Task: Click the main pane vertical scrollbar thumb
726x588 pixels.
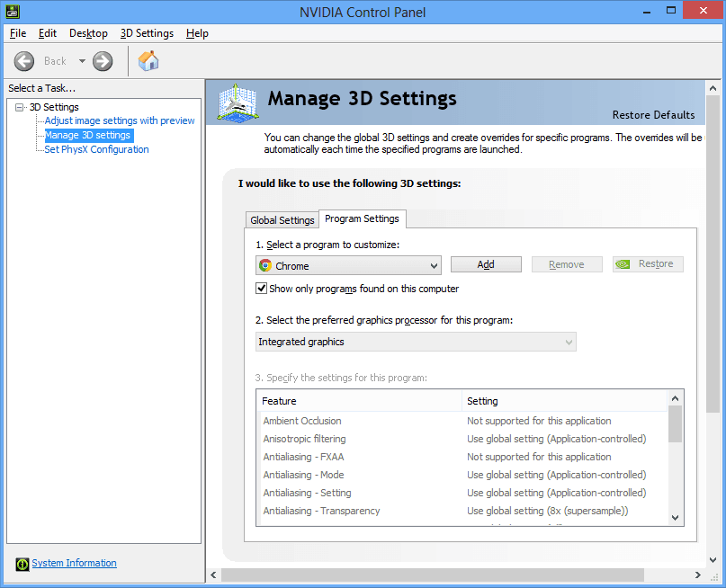Action: point(713,254)
